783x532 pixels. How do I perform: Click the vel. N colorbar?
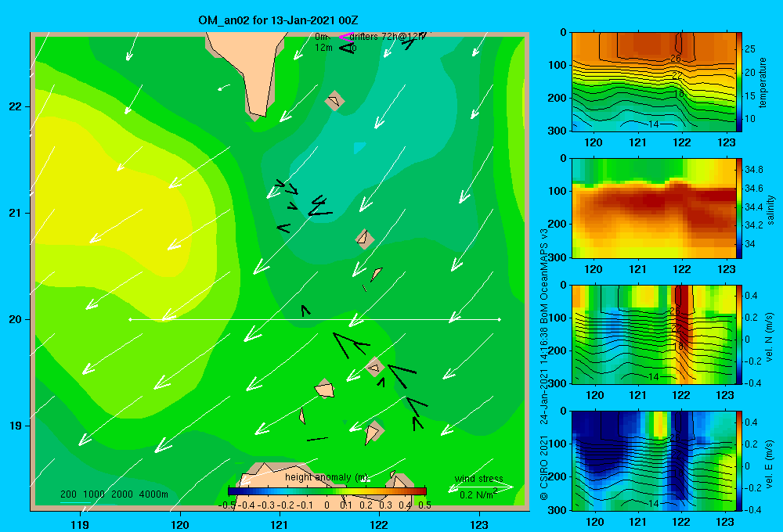(x=739, y=334)
